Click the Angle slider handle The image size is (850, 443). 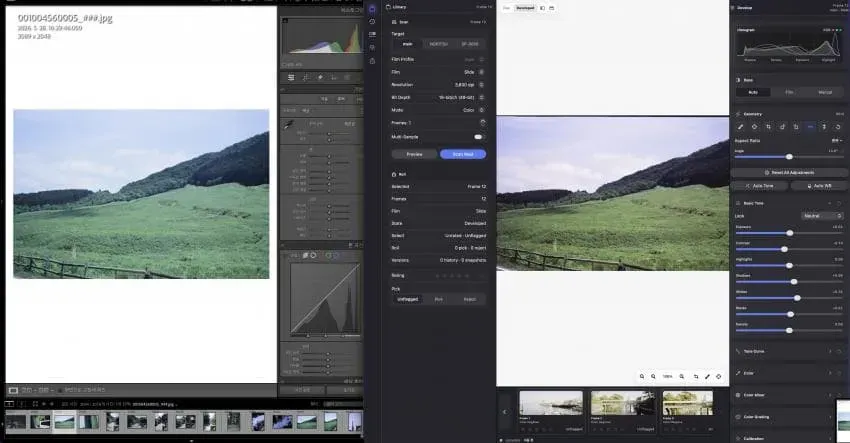tap(789, 157)
